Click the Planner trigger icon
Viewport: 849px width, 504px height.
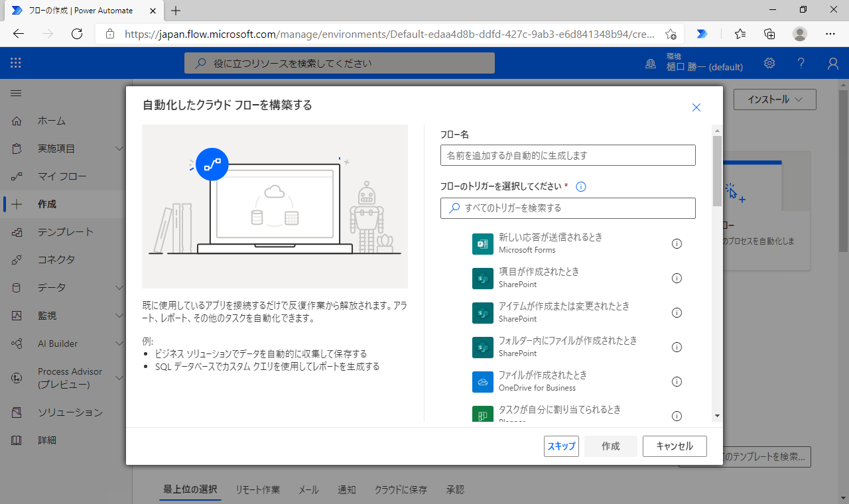[483, 414]
